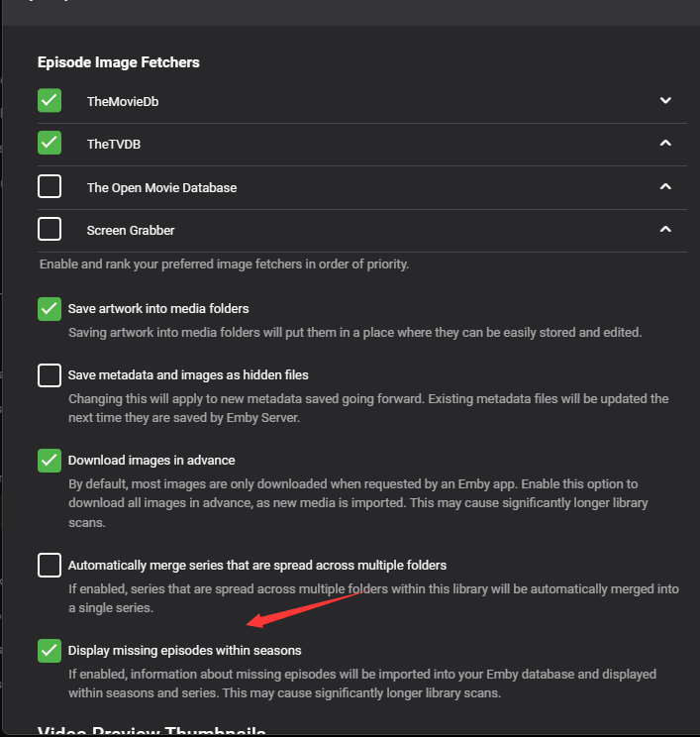Select the TheMovieDb fetcher row label
This screenshot has width=700, height=737.
tap(125, 101)
